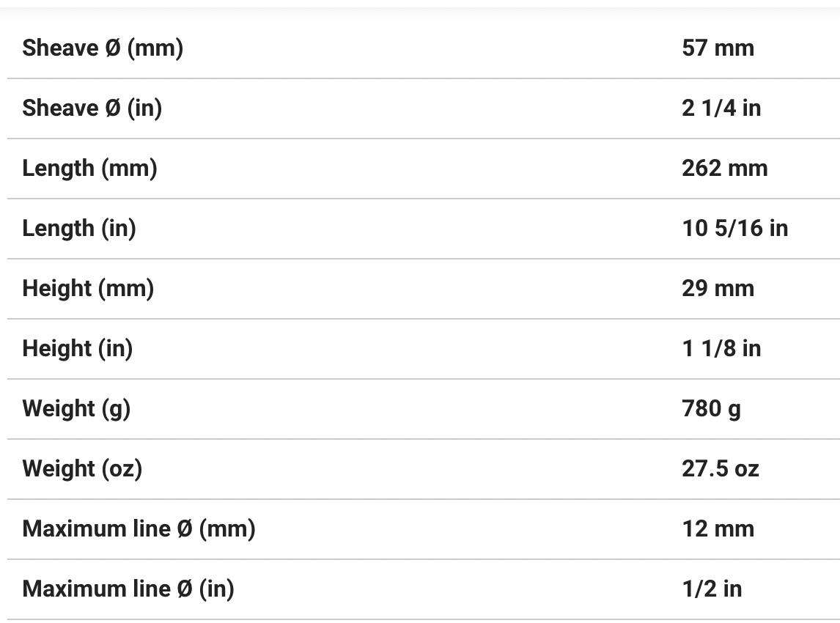Screen dimensions: 840x623
Task: Click the "Sheave Ø (mm)" label
Action: point(103,48)
